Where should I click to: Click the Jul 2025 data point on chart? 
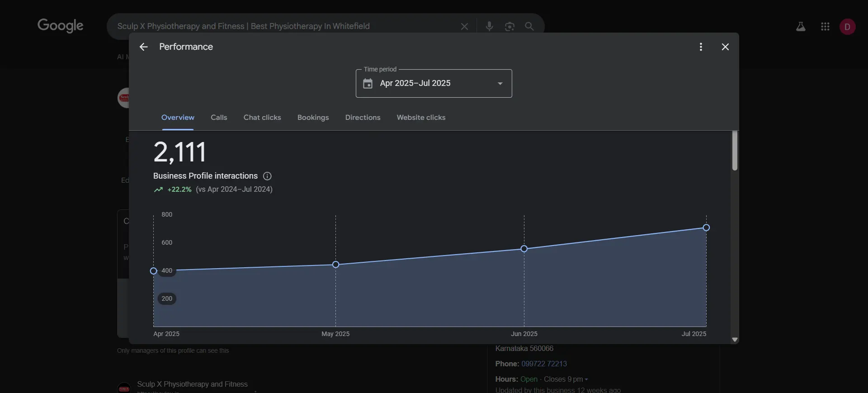coord(706,227)
